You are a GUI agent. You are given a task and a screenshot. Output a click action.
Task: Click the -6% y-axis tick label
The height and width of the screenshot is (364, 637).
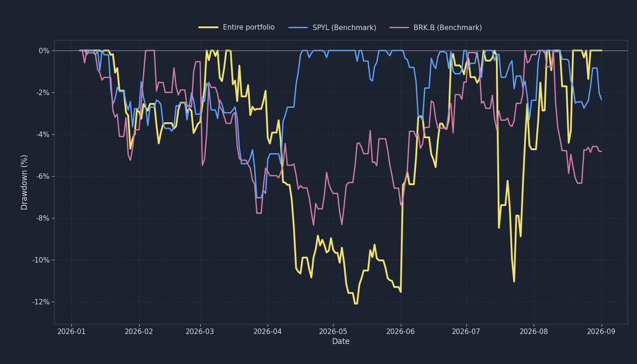point(43,176)
